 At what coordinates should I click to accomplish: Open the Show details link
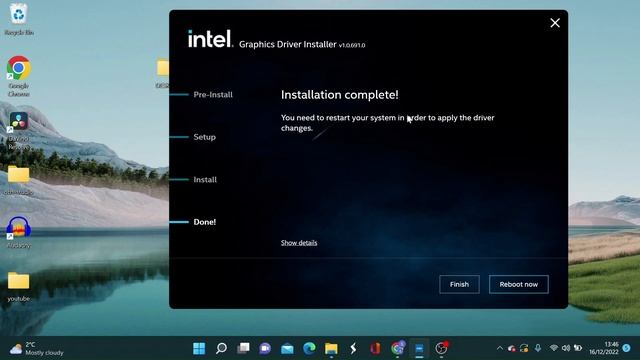299,242
